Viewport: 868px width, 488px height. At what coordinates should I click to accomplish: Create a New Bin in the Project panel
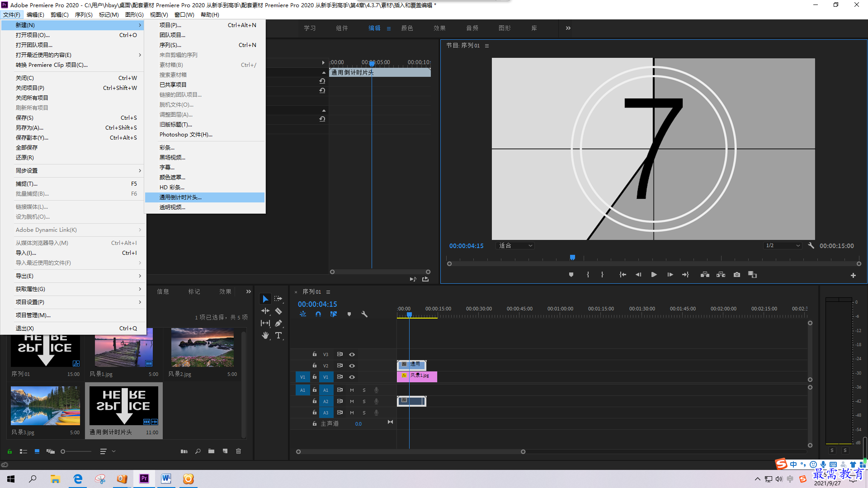click(211, 451)
